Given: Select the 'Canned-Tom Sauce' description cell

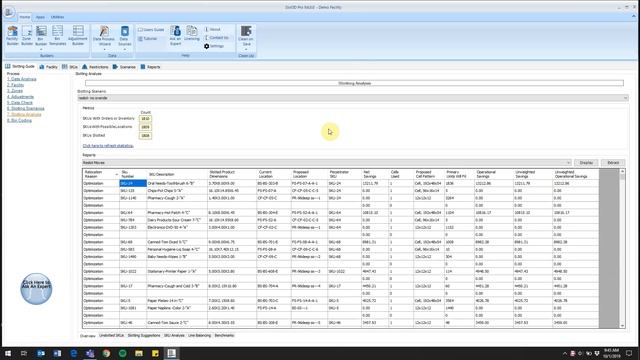Looking at the screenshot, I should click(x=177, y=323).
